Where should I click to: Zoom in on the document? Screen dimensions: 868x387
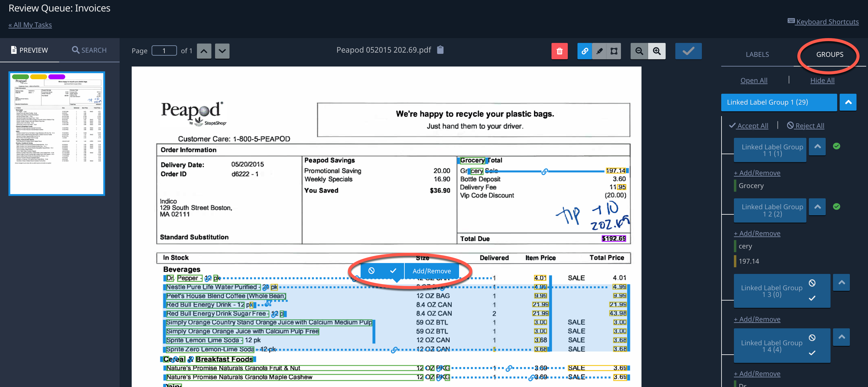(x=657, y=51)
